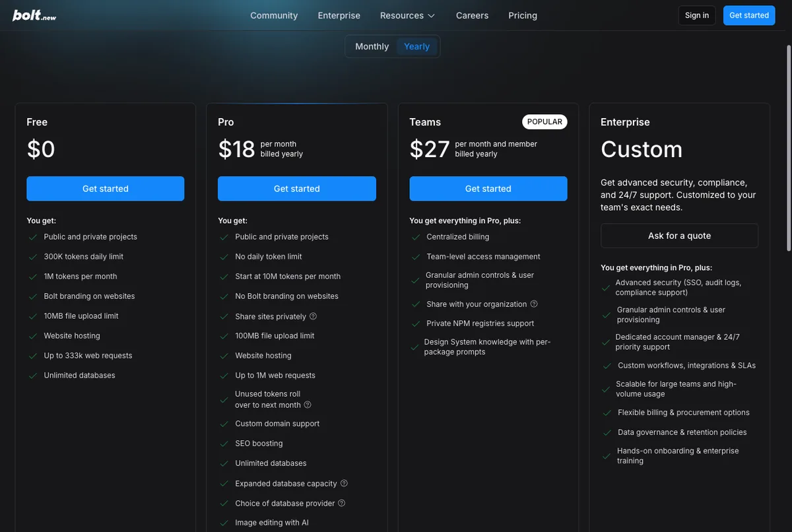Click the Sign in button
The width and height of the screenshot is (792, 532).
697,15
